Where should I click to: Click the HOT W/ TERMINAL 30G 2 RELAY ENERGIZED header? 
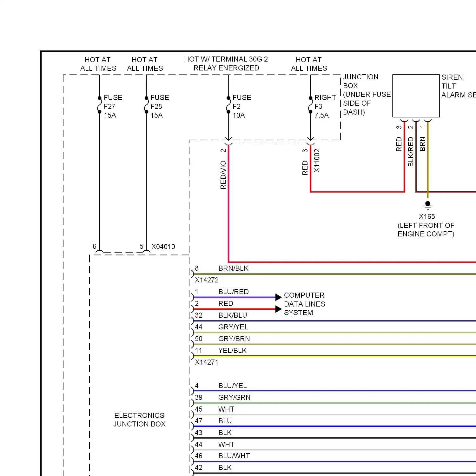click(226, 63)
